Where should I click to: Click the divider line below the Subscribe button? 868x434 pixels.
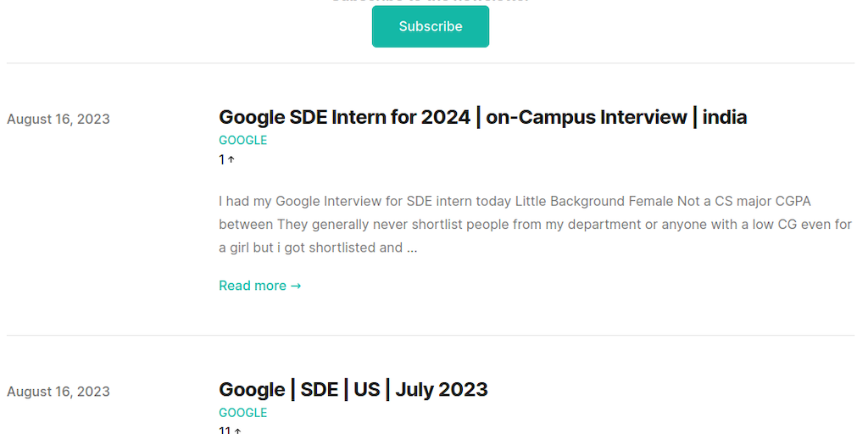[431, 63]
